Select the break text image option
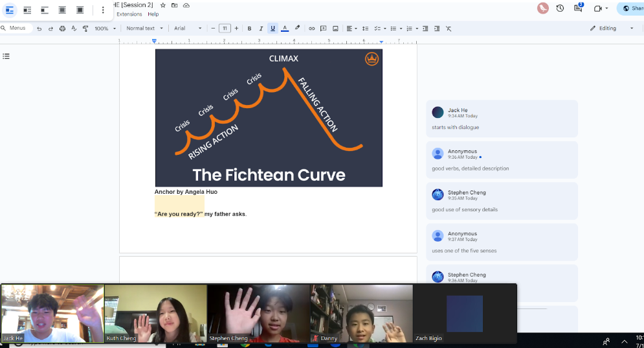644x348 pixels. [45, 10]
